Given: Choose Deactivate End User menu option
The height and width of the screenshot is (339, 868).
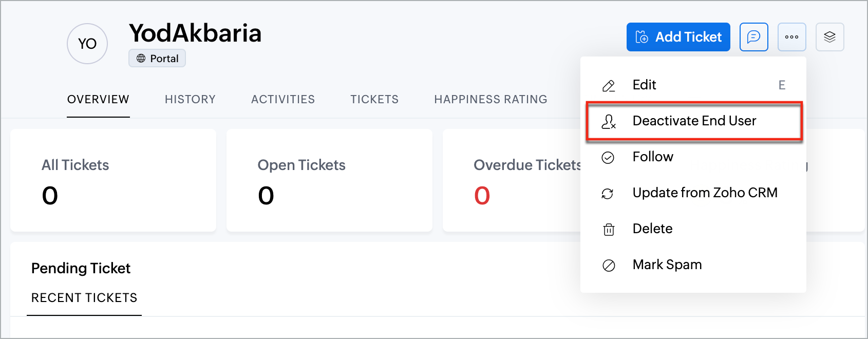Looking at the screenshot, I should click(x=694, y=121).
